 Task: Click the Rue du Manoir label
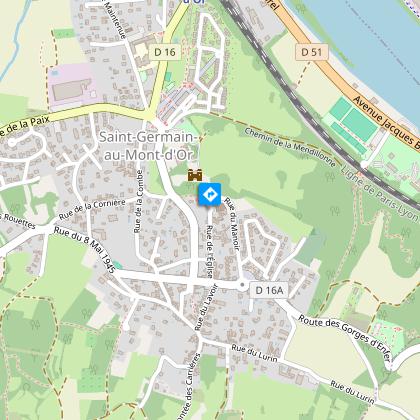pyautogui.click(x=232, y=224)
